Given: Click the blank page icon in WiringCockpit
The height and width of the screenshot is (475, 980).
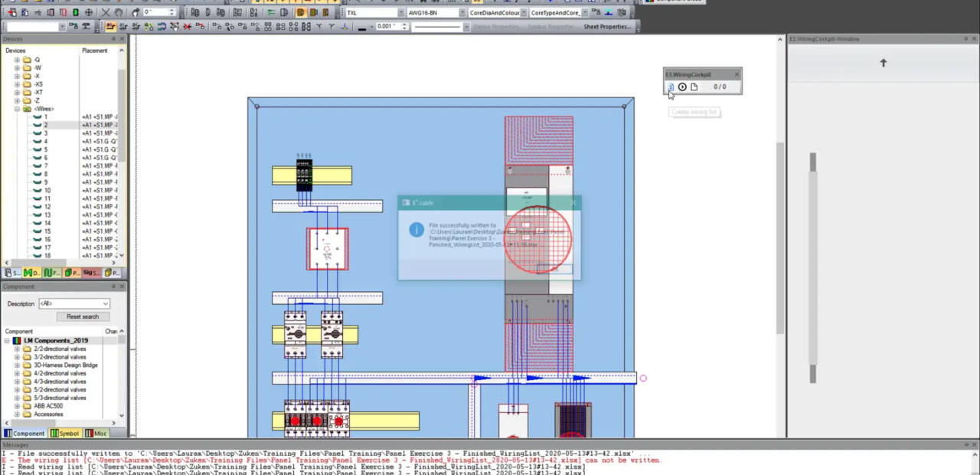Looking at the screenshot, I should tap(694, 87).
